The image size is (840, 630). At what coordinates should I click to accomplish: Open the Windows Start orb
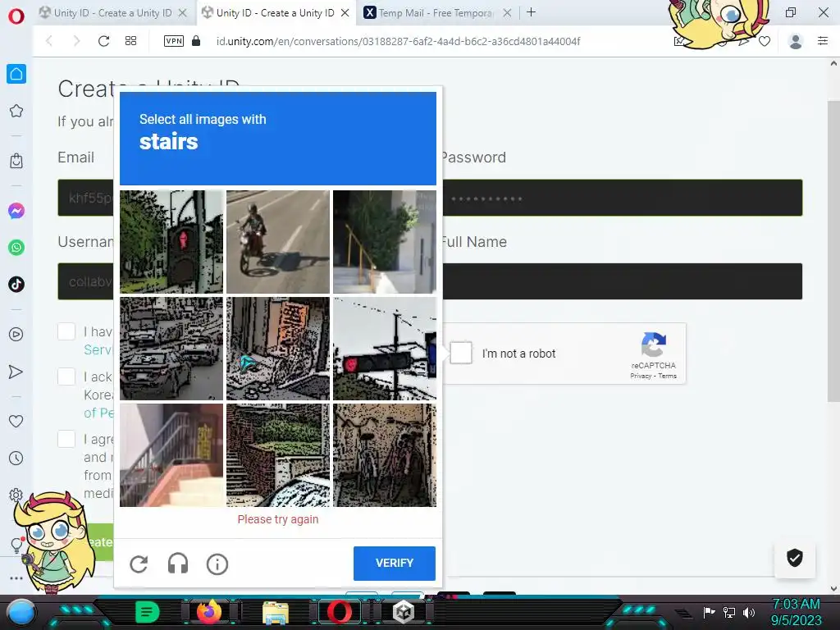coord(21,612)
